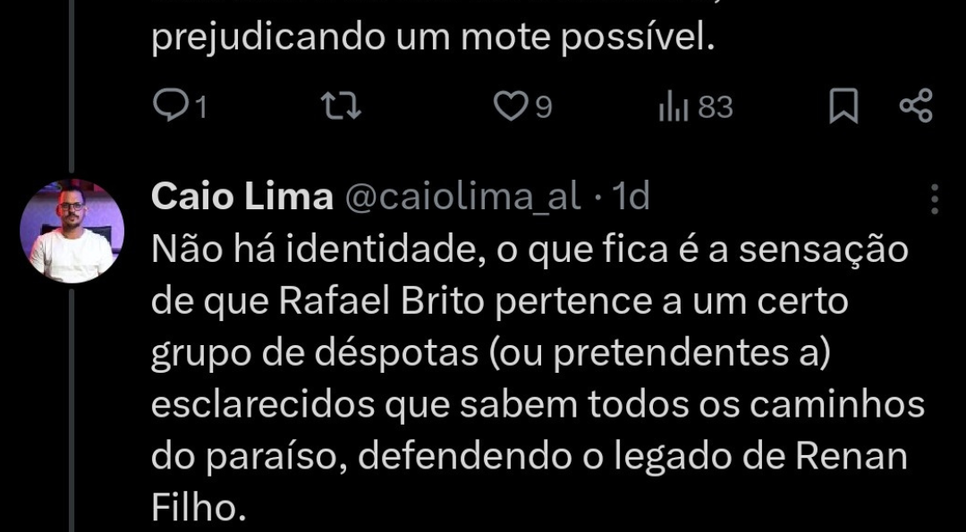The height and width of the screenshot is (532, 966).
Task: Like the tweet using the heart icon
Action: [x=511, y=107]
